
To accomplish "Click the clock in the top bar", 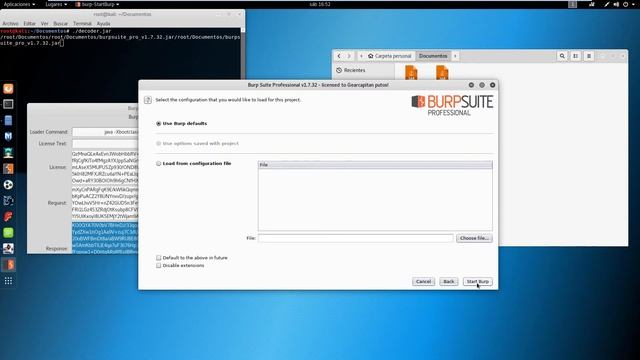I will [320, 4].
